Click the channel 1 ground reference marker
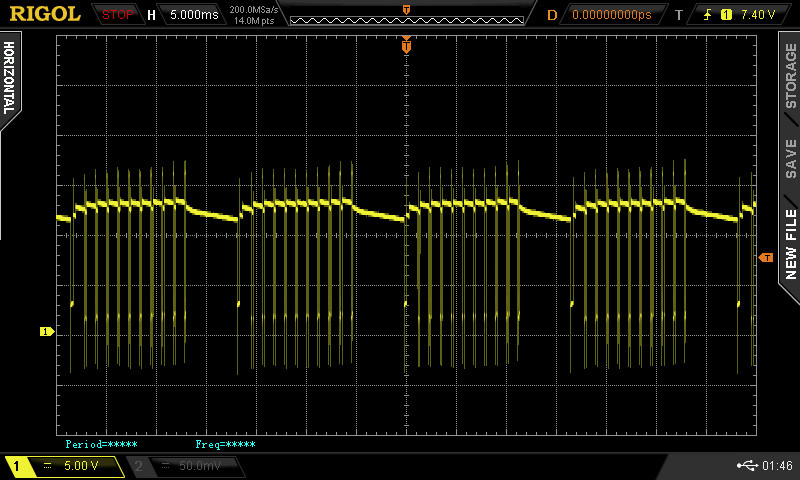The image size is (800, 480). 45,331
